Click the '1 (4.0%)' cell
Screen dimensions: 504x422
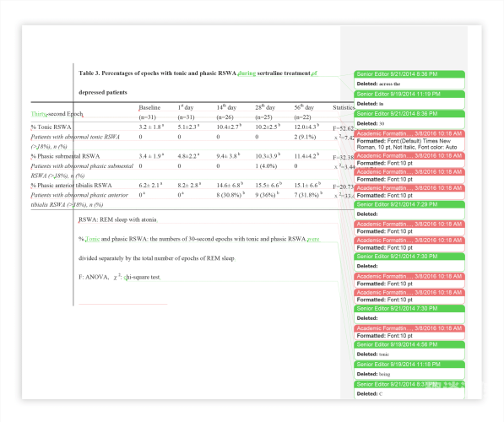pyautogui.click(x=266, y=165)
